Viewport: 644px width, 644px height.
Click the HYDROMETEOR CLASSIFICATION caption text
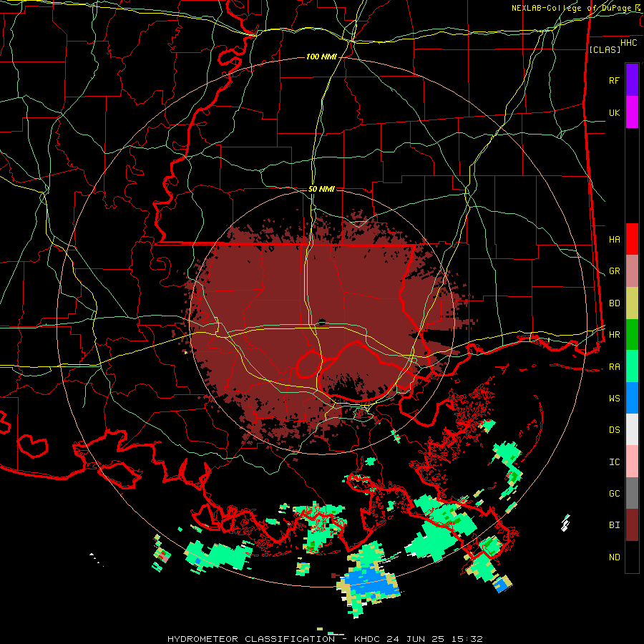click(x=251, y=639)
